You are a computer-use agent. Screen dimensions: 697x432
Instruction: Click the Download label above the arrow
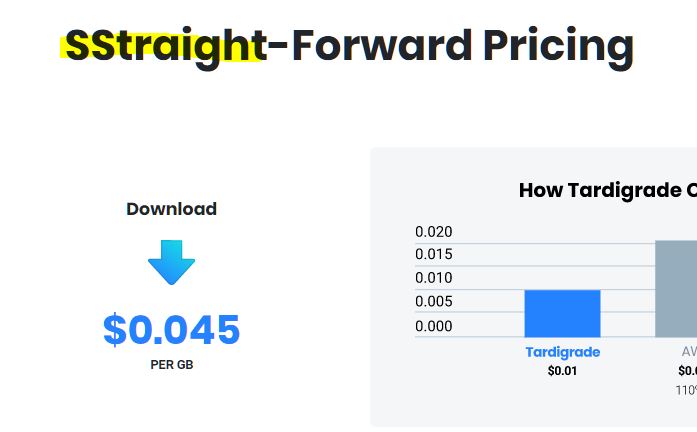[x=171, y=209]
